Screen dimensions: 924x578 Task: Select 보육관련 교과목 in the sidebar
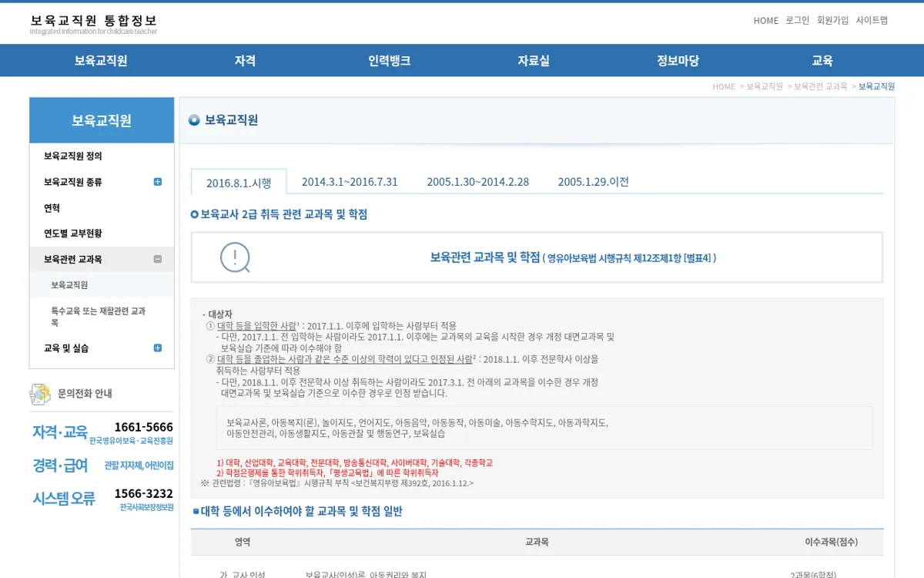point(73,259)
